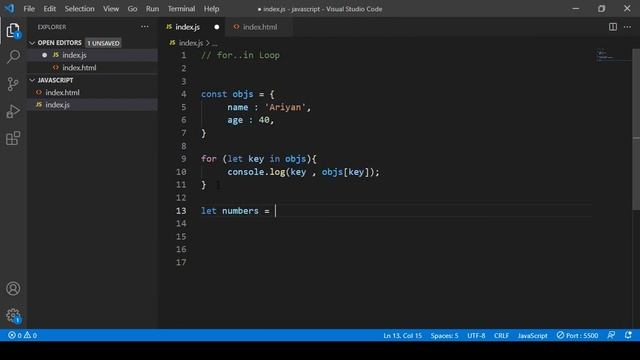Open editor More Actions ellipsis
The width and height of the screenshot is (640, 360).
(627, 27)
